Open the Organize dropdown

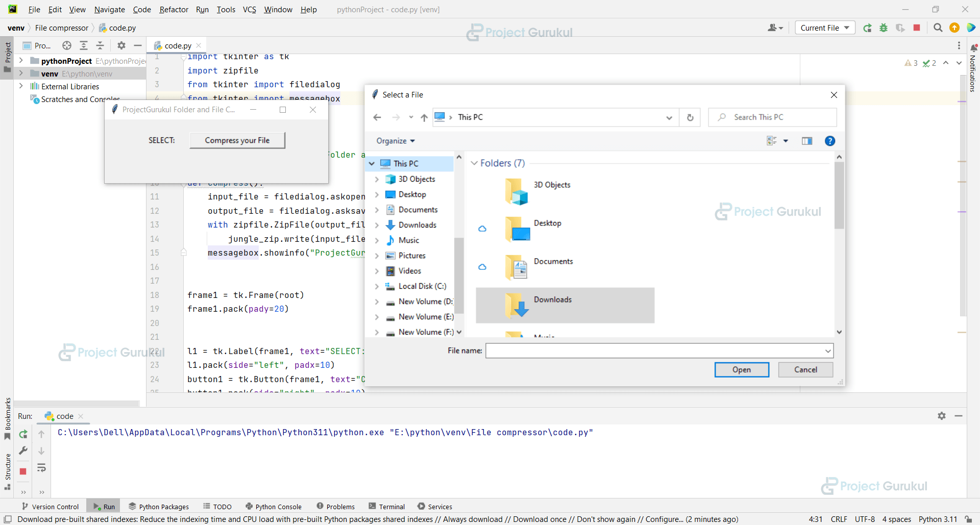pyautogui.click(x=395, y=141)
